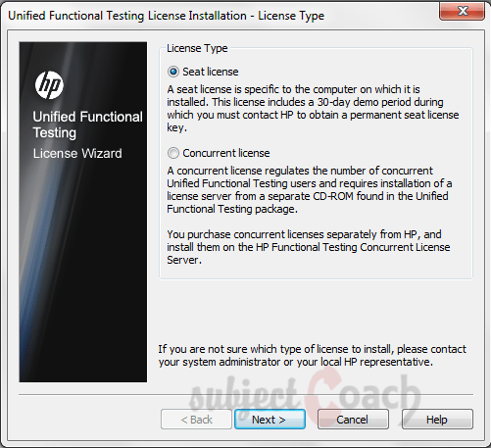Click the 'License Type' group heading
This screenshot has height=448, width=491.
[x=197, y=48]
